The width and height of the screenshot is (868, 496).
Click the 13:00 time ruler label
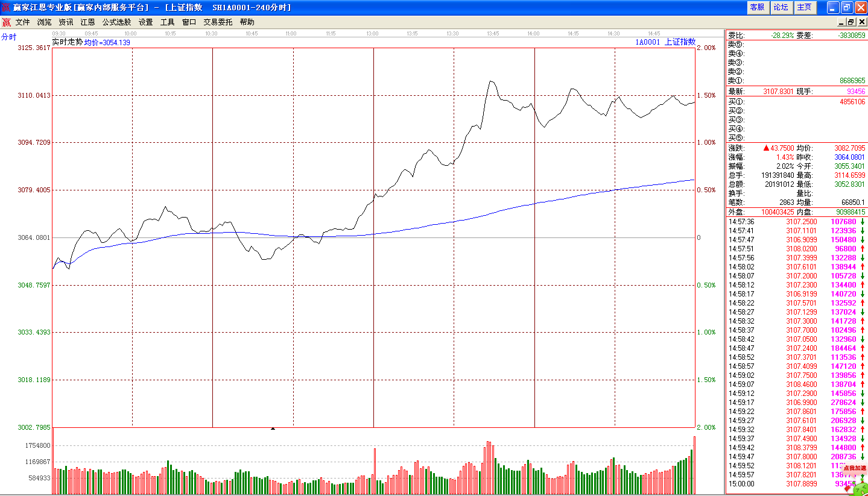[x=372, y=34]
